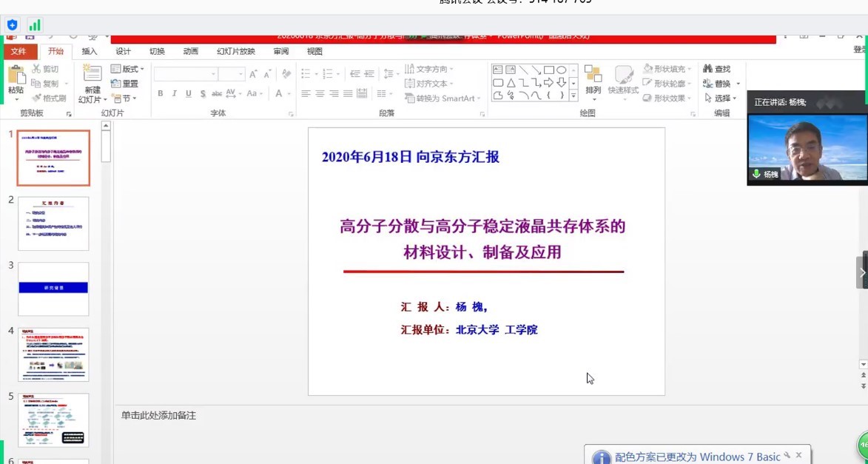Click the Reset (重置) slide icon
Viewport: 868px width, 464px height.
click(x=124, y=84)
